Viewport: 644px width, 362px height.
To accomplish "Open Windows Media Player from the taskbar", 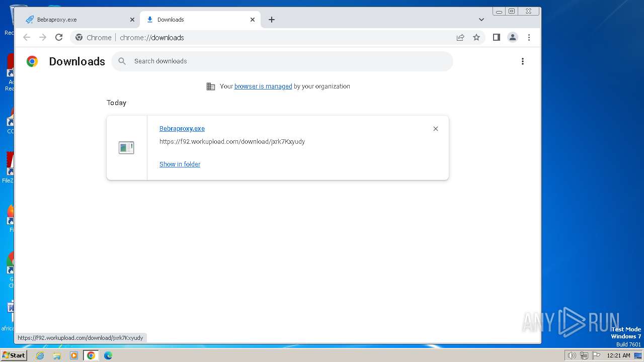I will [74, 355].
